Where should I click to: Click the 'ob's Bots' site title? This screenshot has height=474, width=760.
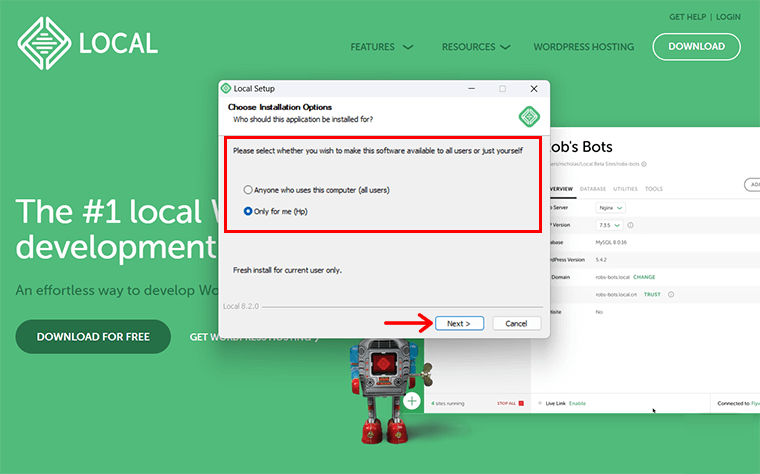coord(582,147)
